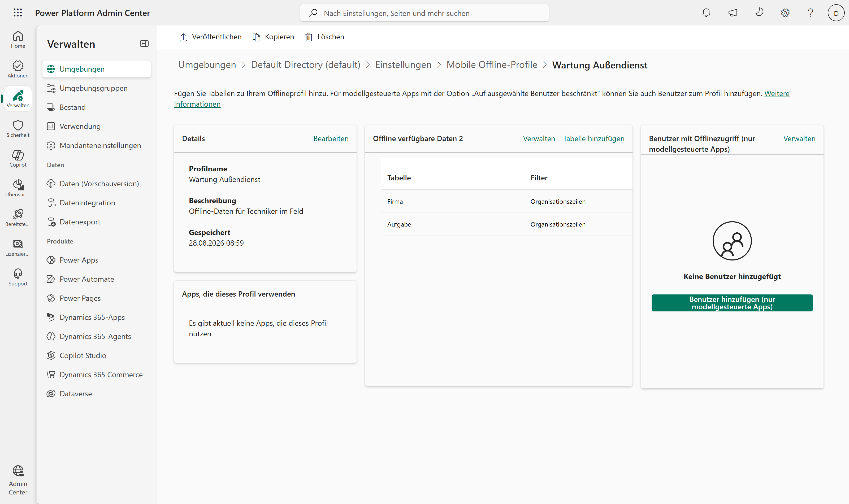This screenshot has height=504, width=849.
Task: Open Dynamics 365-Apps menu item
Action: tap(97, 317)
